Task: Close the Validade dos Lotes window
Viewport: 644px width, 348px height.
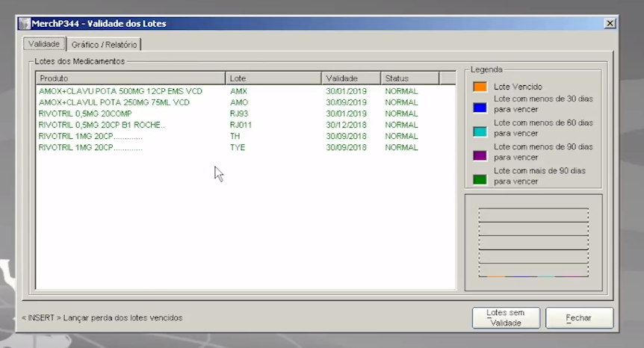Action: (610, 23)
